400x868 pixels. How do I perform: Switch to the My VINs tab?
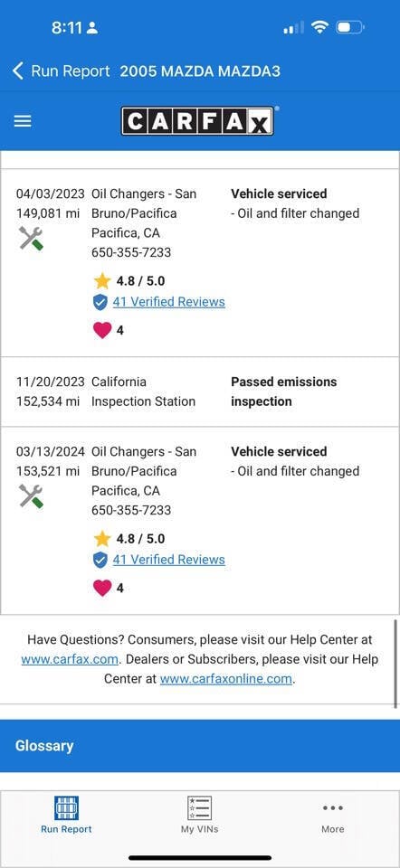pos(199,815)
